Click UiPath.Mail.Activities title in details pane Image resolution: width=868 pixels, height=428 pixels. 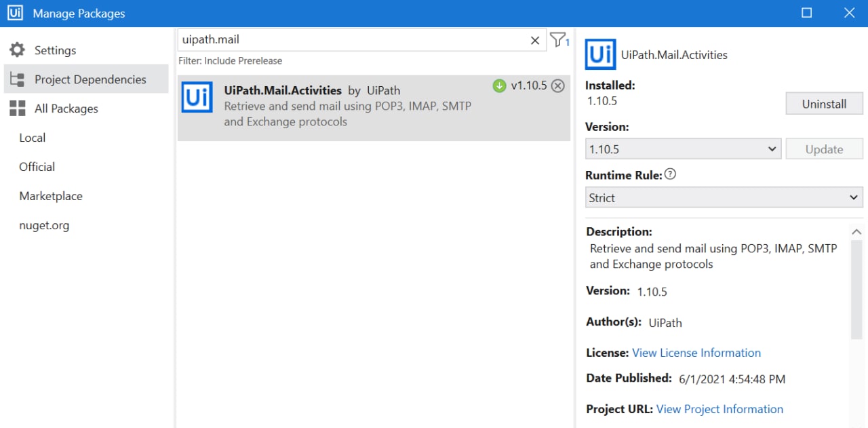coord(674,55)
